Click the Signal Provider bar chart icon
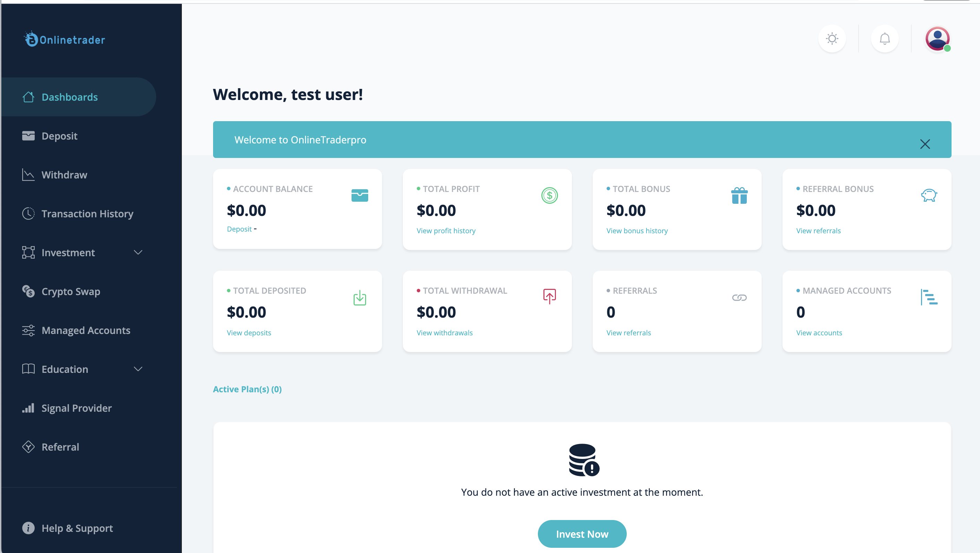 (28, 408)
